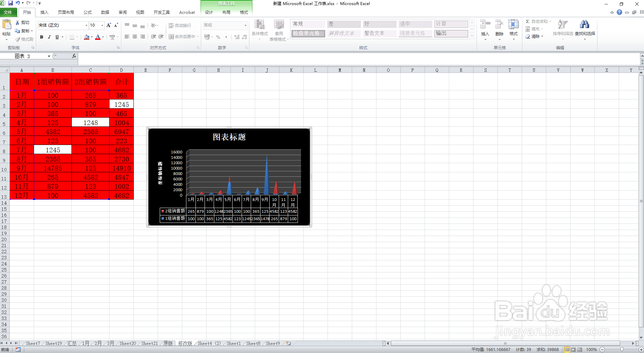Open font color dropdown arrow
This screenshot has height=353, width=644.
103,37
